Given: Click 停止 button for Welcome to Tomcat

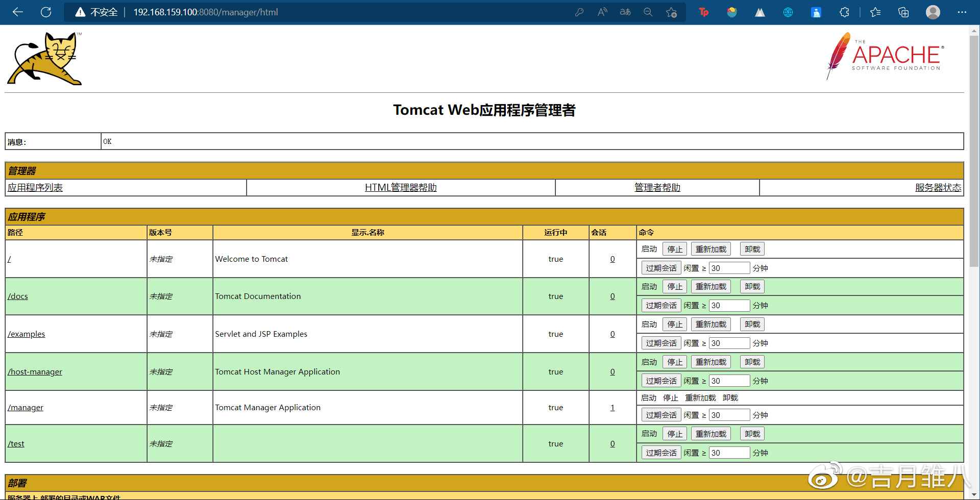Looking at the screenshot, I should click(x=675, y=249).
